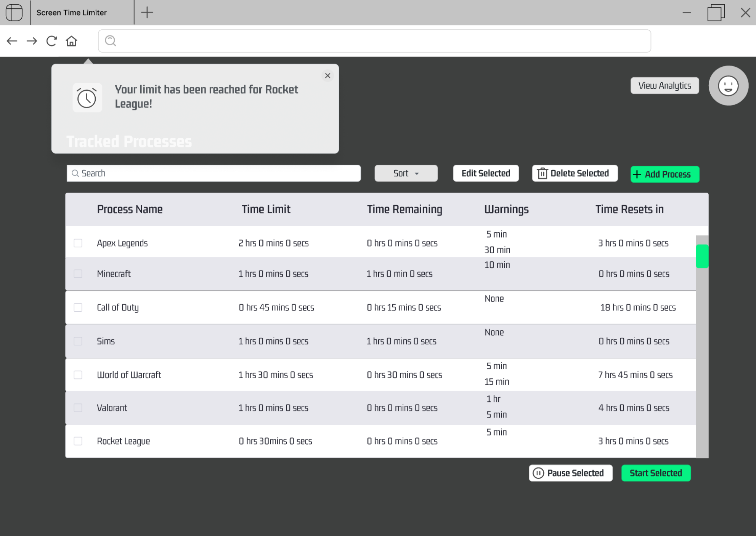The image size is (756, 536).
Task: Click the '1 hr' warning in Valorant row
Action: (x=493, y=399)
